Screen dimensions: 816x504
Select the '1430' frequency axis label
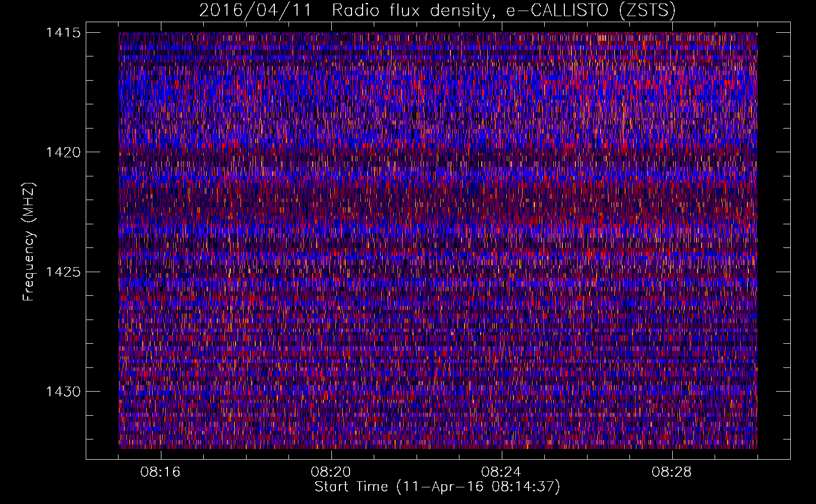click(63, 392)
